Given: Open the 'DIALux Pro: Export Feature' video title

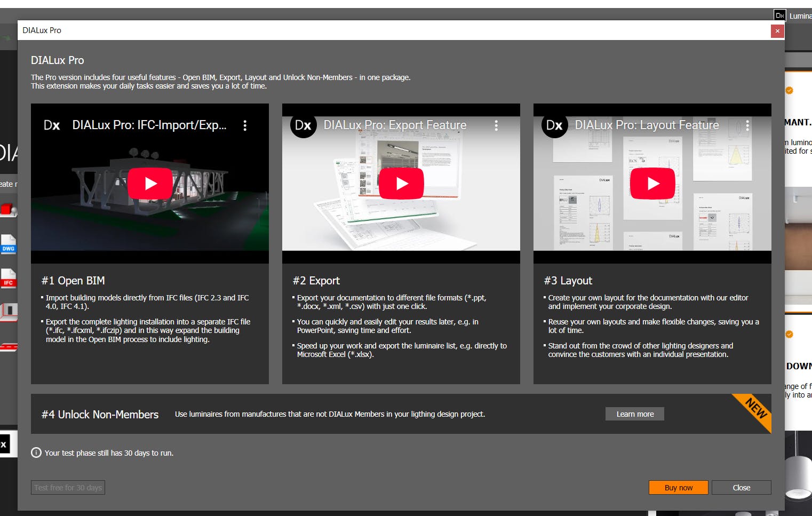Looking at the screenshot, I should [395, 125].
